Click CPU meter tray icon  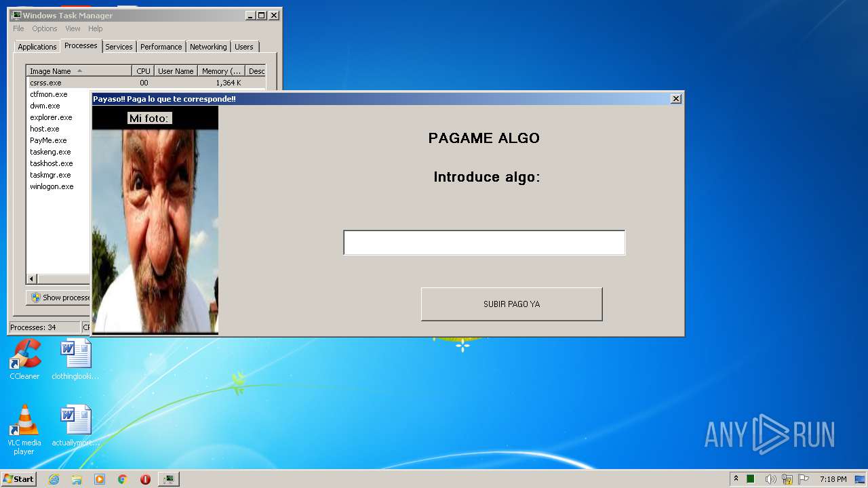751,479
